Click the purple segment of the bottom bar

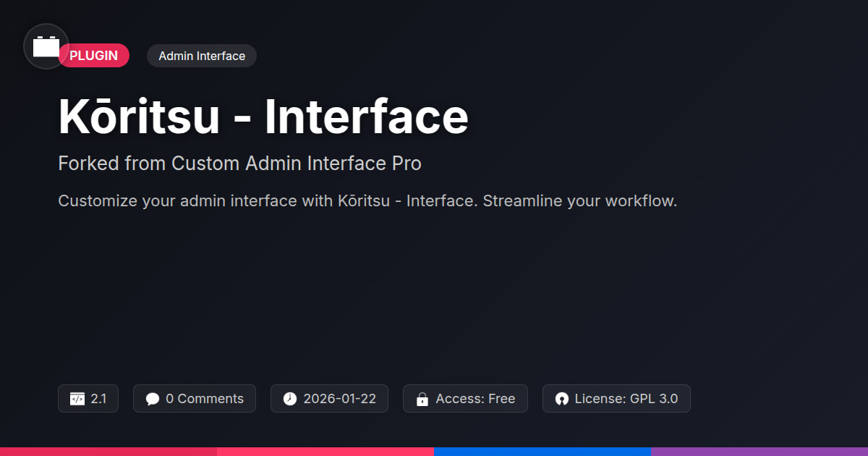tap(759, 451)
